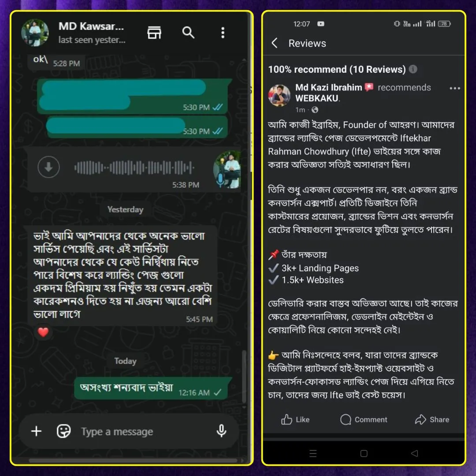Tap the Android recent apps menu button
This screenshot has height=476, width=476.
click(x=313, y=454)
